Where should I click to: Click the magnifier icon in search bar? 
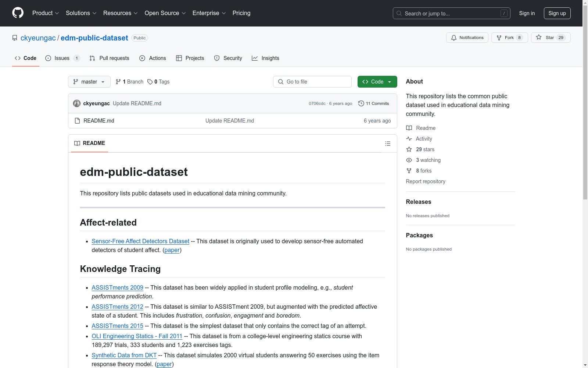pos(399,13)
